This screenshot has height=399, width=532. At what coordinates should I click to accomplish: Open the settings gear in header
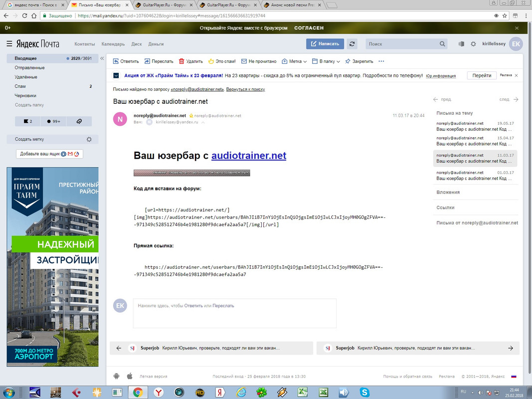(473, 44)
